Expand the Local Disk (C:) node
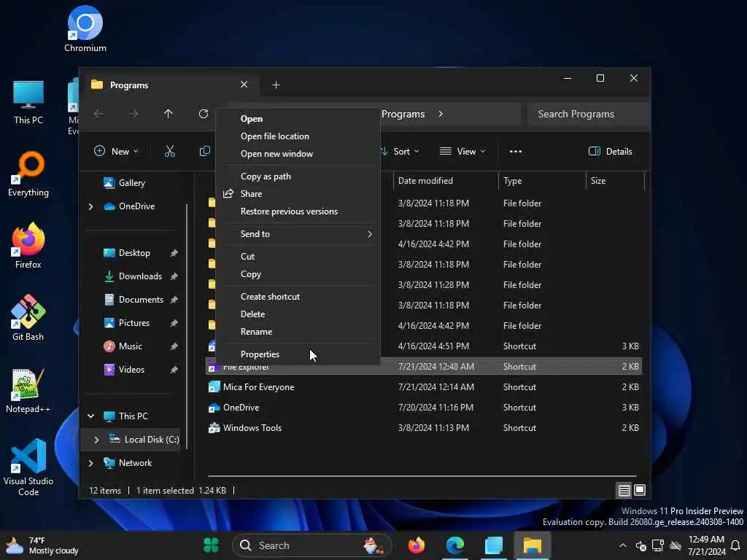This screenshot has height=560, width=747. coord(96,440)
